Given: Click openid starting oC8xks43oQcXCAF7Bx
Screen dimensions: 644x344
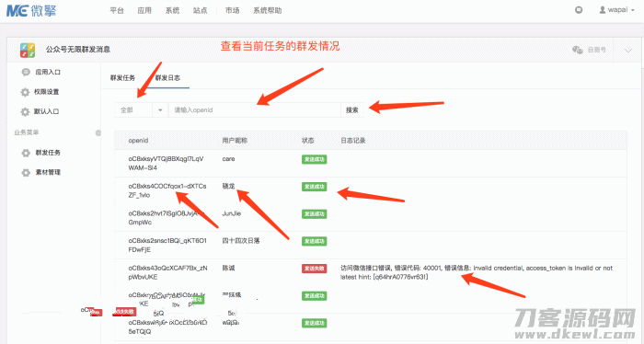Looking at the screenshot, I should pyautogui.click(x=167, y=272).
